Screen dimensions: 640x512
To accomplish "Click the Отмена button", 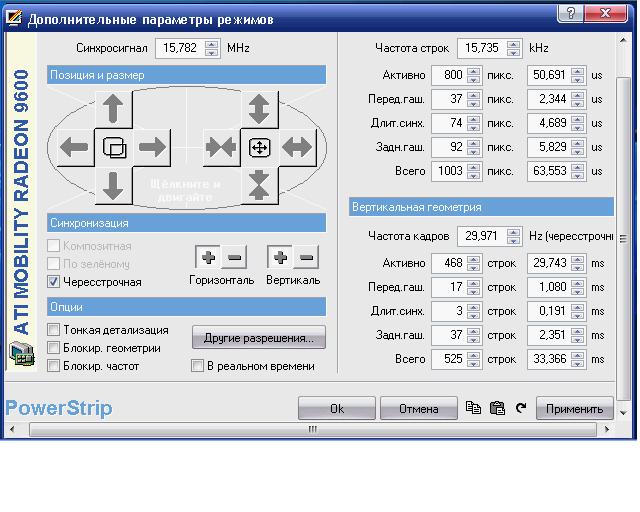I will (418, 408).
